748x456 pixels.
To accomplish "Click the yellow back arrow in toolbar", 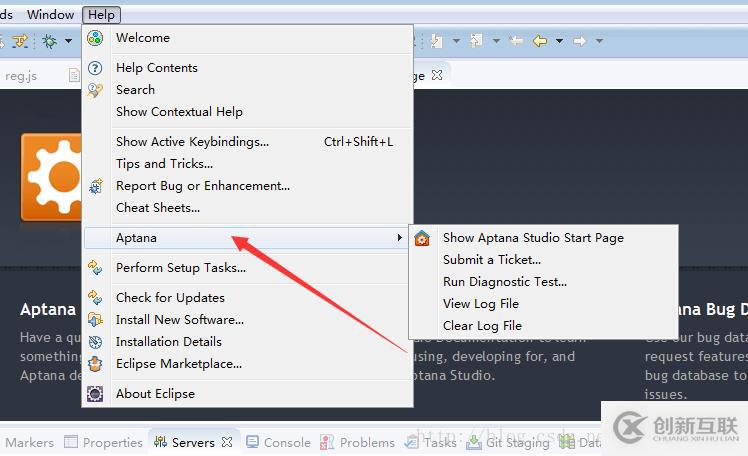I will click(540, 41).
